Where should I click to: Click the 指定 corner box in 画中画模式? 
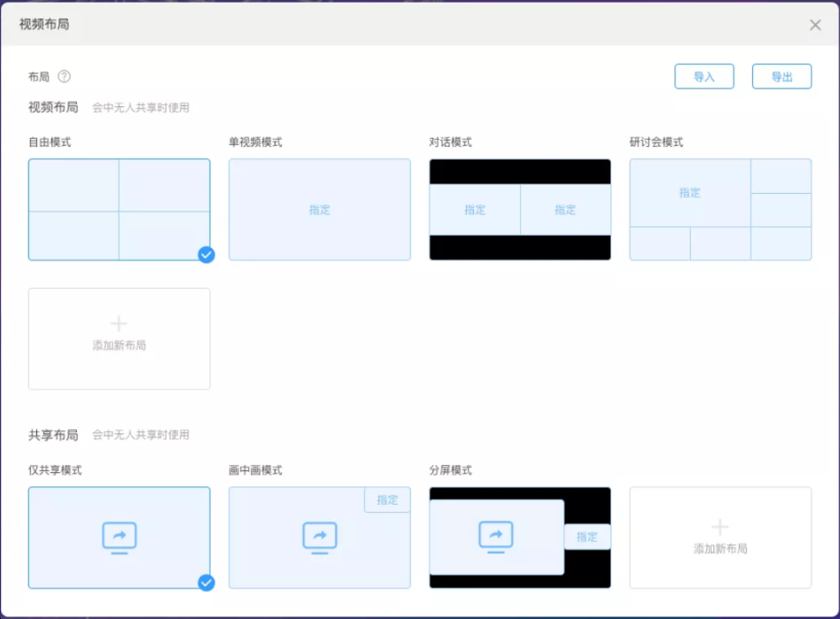point(387,499)
